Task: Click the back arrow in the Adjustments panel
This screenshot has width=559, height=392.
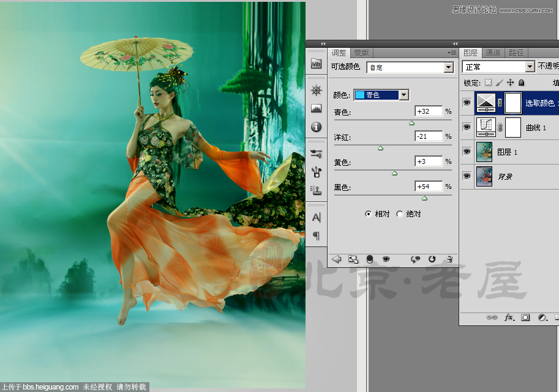Action: coord(336,259)
